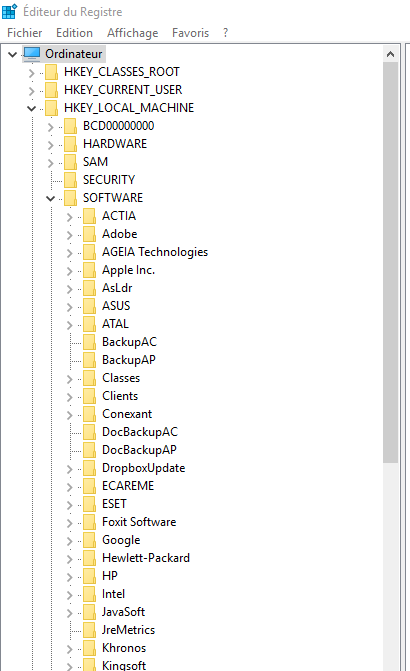The width and height of the screenshot is (410, 671).
Task: Click the BackupAC folder icon
Action: (x=89, y=342)
